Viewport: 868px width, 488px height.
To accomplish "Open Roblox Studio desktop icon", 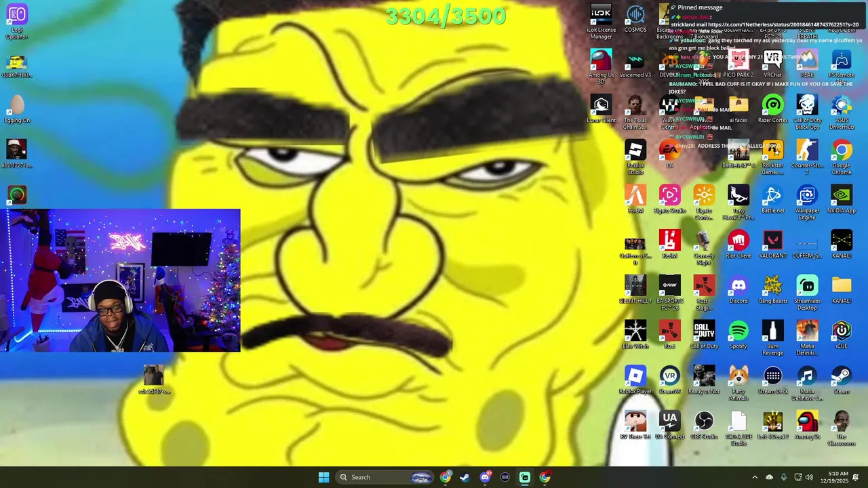I will [635, 157].
